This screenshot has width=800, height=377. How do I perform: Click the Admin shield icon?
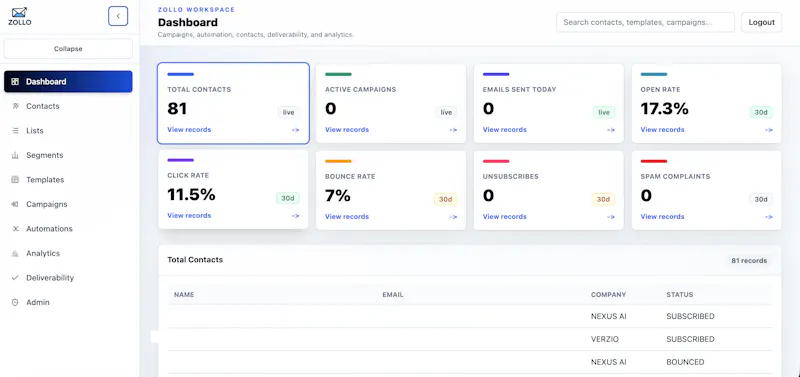(x=15, y=302)
